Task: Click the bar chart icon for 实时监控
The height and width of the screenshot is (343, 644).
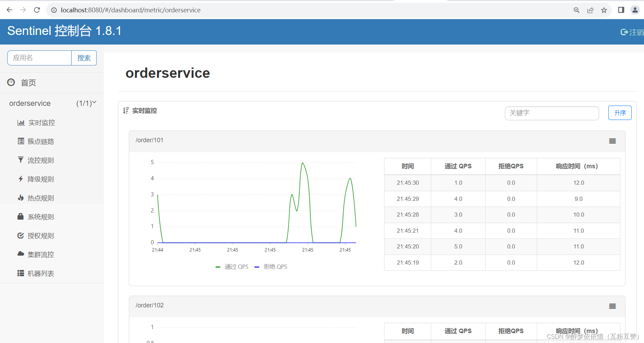Action: coord(21,123)
